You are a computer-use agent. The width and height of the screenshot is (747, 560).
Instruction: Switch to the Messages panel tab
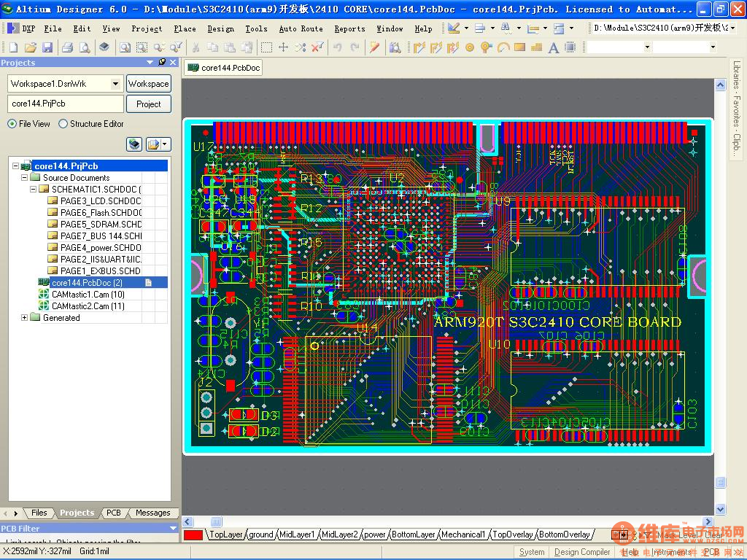click(x=153, y=513)
